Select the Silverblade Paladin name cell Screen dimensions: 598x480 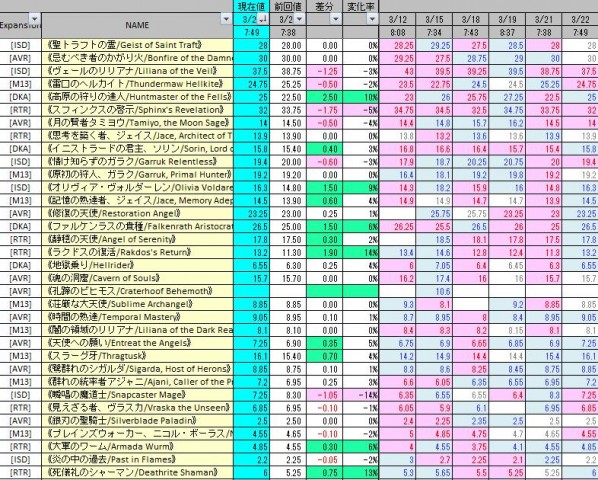tap(137, 421)
